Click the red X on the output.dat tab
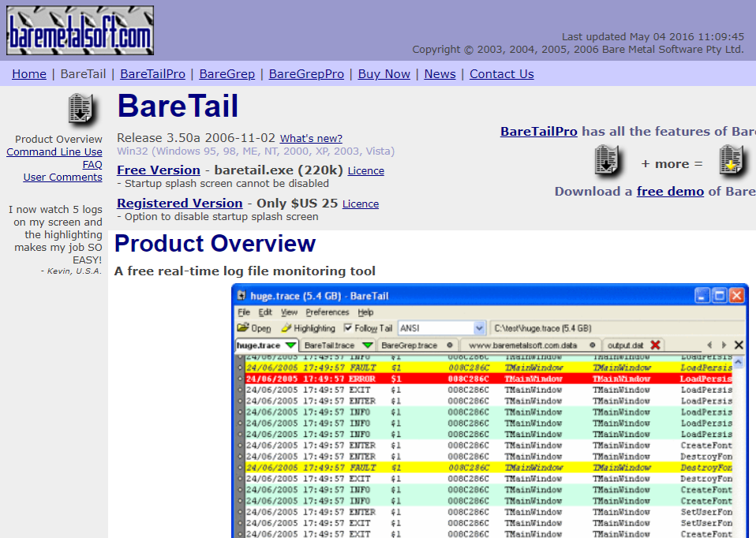The image size is (756, 538). (x=655, y=346)
